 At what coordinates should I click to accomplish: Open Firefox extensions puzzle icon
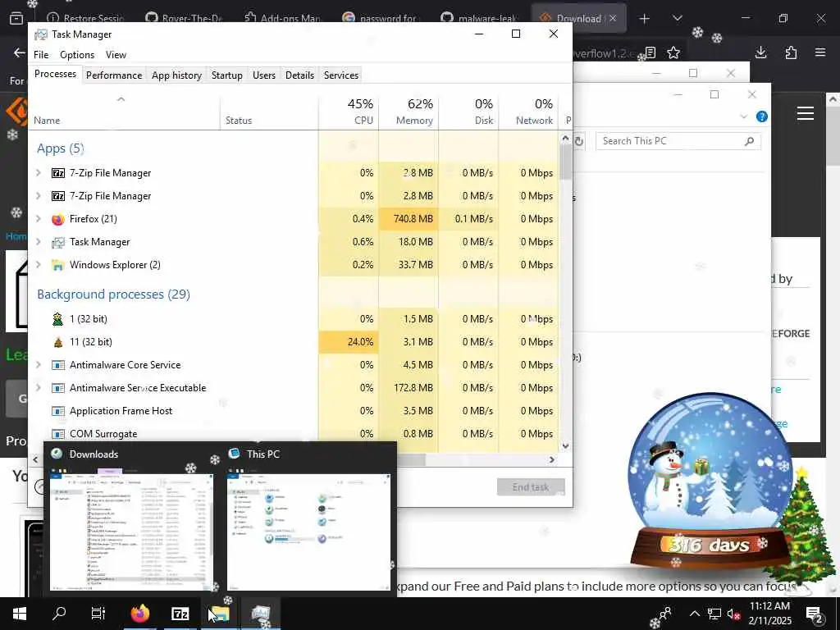click(x=791, y=52)
